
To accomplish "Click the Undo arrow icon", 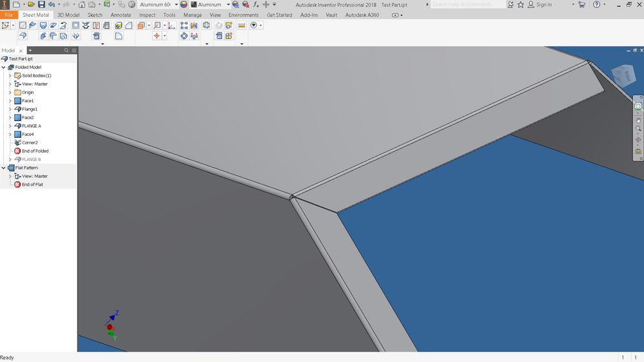I will pos(52,5).
